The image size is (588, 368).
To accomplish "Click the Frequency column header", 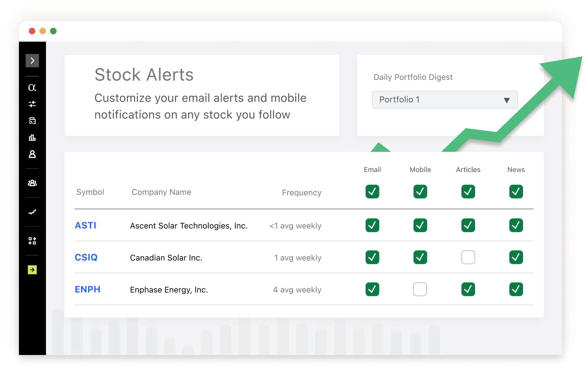I will click(301, 193).
